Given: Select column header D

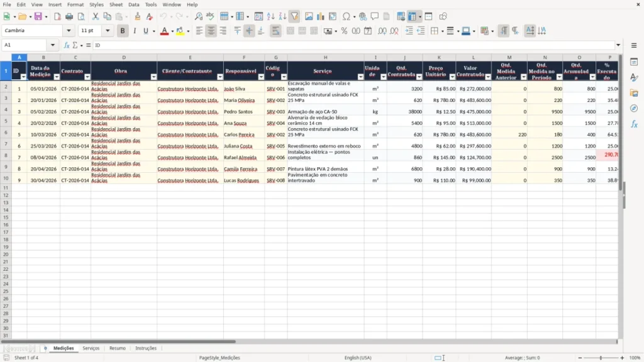Looking at the screenshot, I should (124, 57).
